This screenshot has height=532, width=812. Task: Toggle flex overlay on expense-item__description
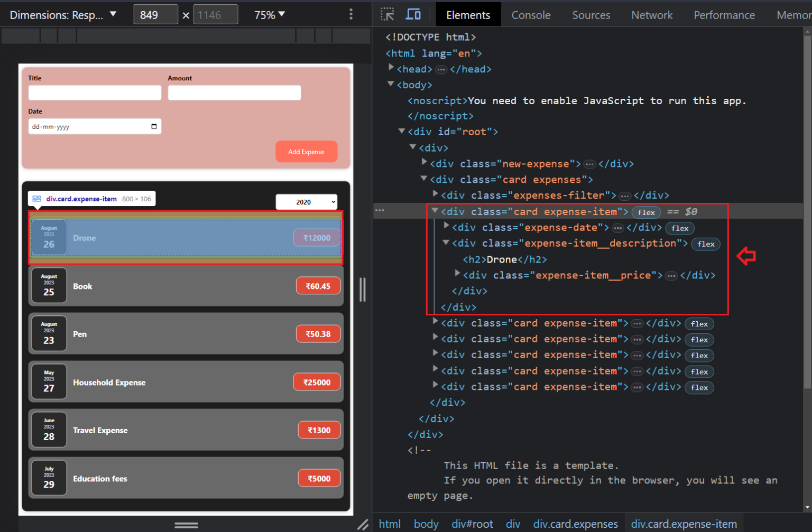point(706,244)
